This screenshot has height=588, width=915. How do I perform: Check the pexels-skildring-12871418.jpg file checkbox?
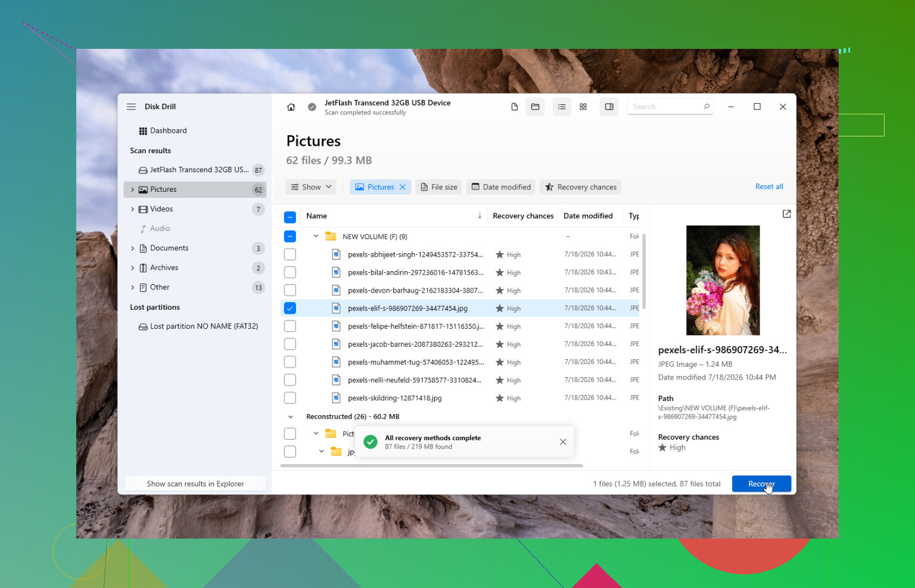(290, 398)
